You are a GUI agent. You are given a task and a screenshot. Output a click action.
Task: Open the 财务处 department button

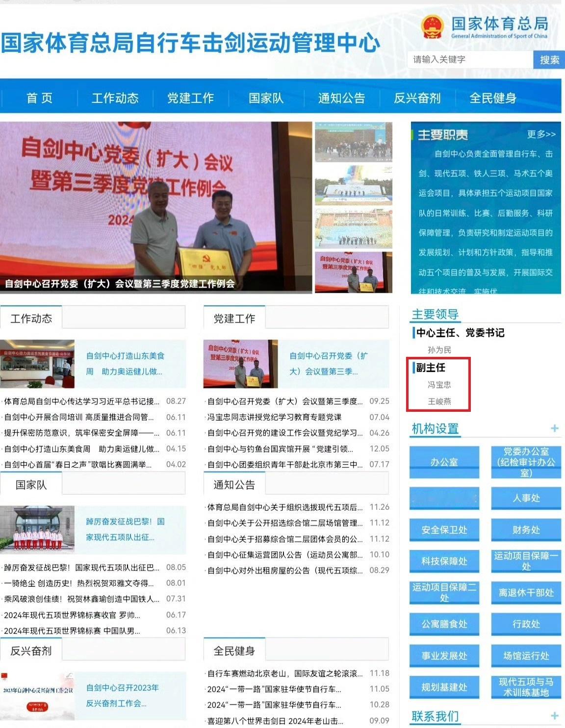pyautogui.click(x=526, y=530)
